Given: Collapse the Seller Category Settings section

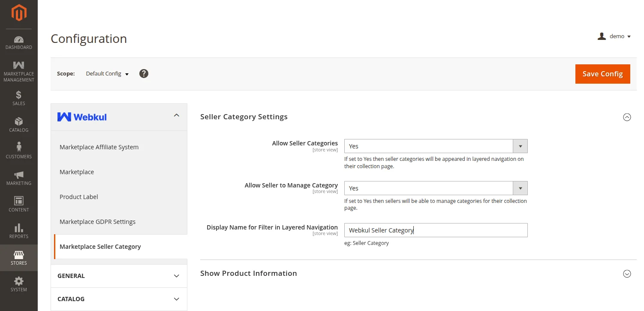Looking at the screenshot, I should (x=627, y=117).
